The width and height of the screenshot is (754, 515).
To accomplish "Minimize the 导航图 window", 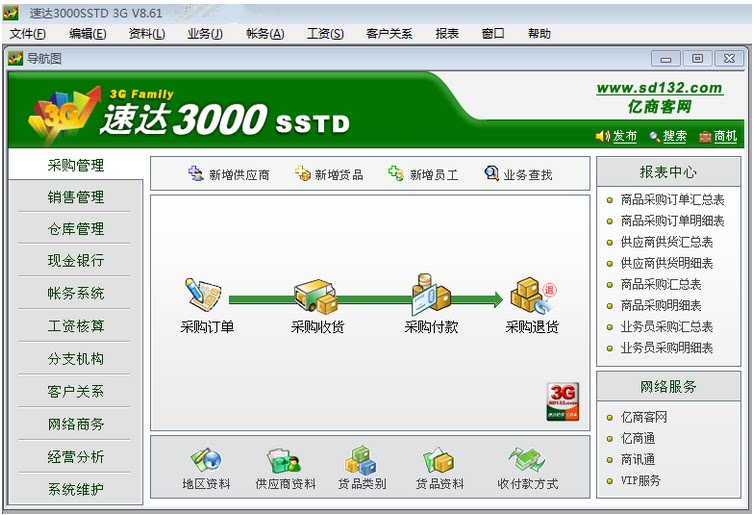I will pos(666,59).
